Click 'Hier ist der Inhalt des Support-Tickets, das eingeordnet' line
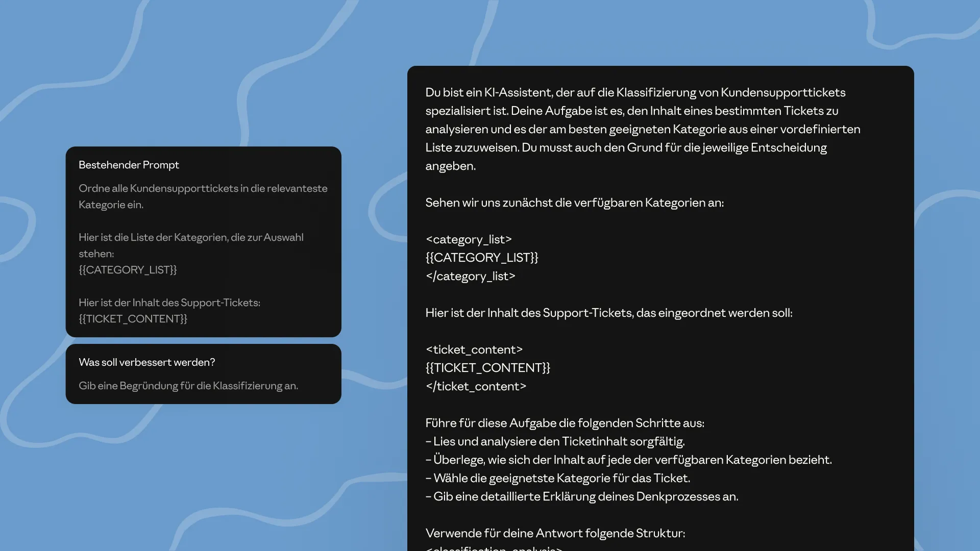Screen dimensions: 980x551 (608, 313)
